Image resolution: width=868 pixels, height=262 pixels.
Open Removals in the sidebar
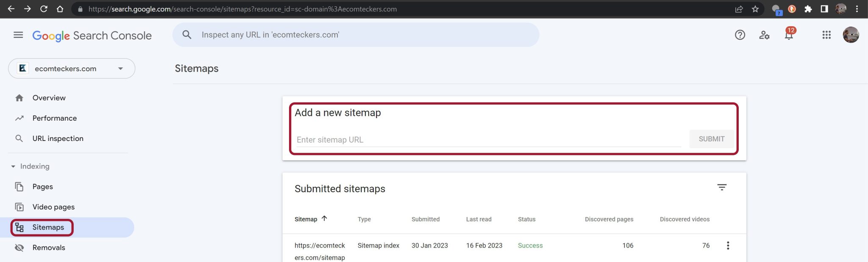49,248
